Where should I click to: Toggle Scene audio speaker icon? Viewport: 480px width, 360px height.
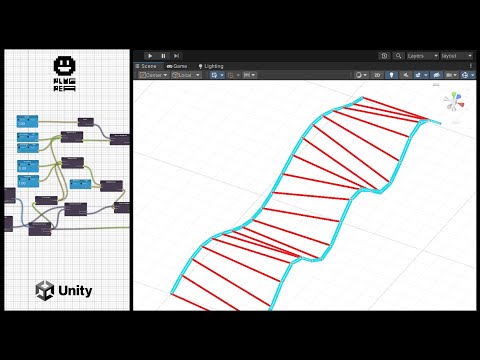tap(406, 75)
